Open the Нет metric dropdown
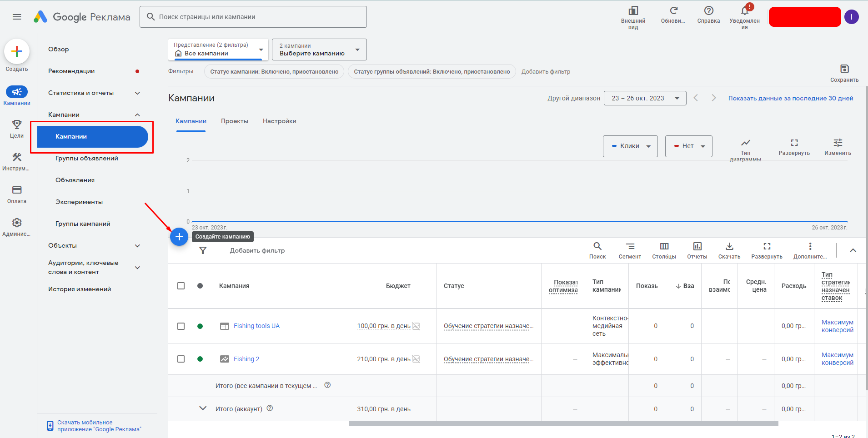This screenshot has width=868, height=438. [x=688, y=146]
